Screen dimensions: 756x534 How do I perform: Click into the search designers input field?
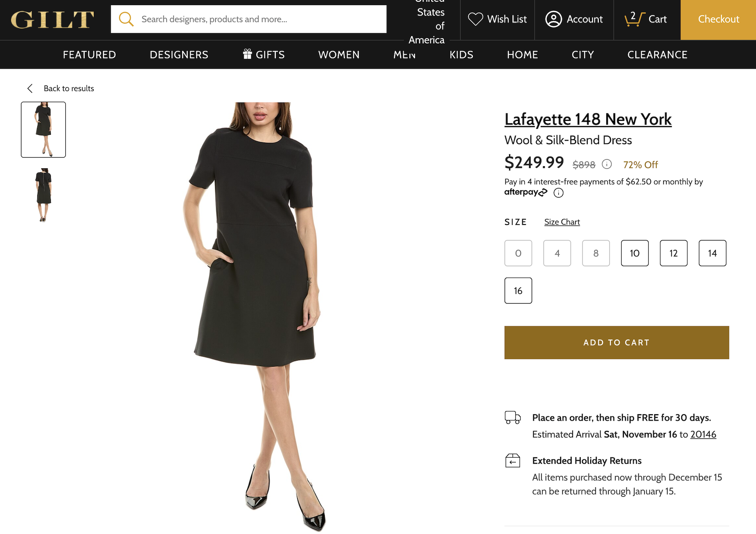(x=258, y=19)
